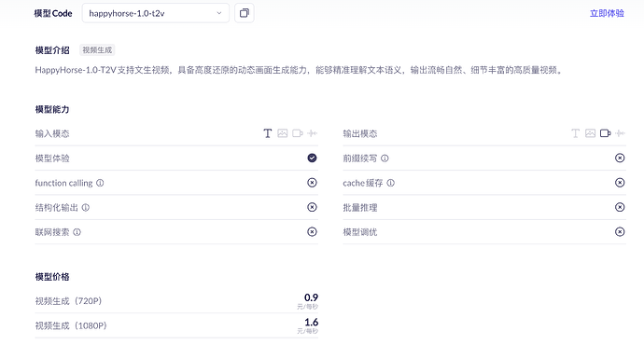
Task: Click the video input modality icon
Action: coord(298,133)
